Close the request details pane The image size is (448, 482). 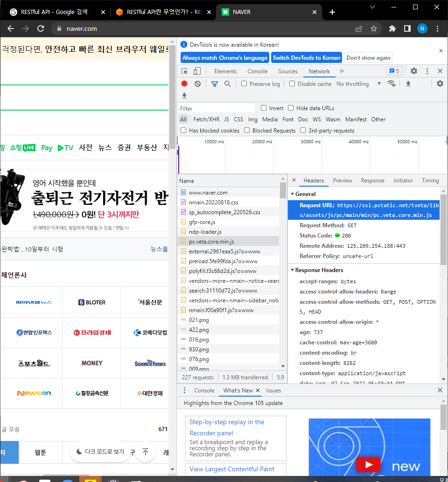pyautogui.click(x=294, y=180)
